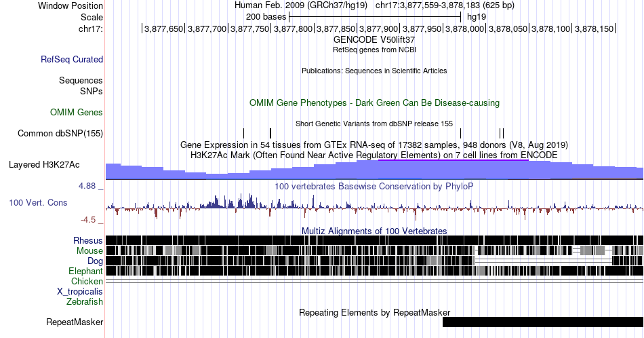Viewport: 644px width, 338px height.
Task: Click the purple line atop H3K27Ac signal
Action: (x=453, y=160)
